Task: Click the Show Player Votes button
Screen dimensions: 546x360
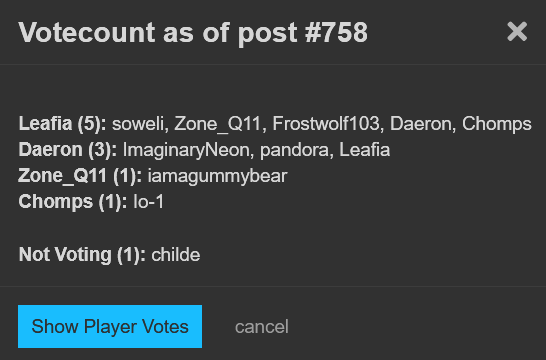Action: 110,326
